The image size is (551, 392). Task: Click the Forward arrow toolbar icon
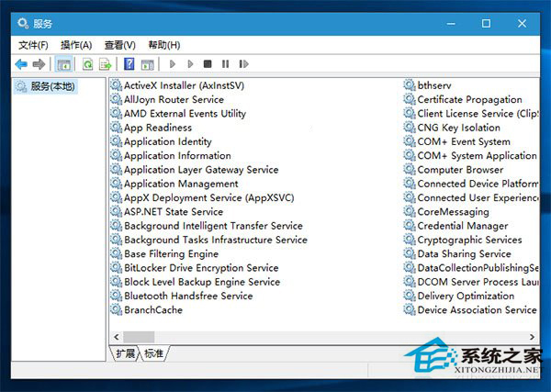coord(39,64)
